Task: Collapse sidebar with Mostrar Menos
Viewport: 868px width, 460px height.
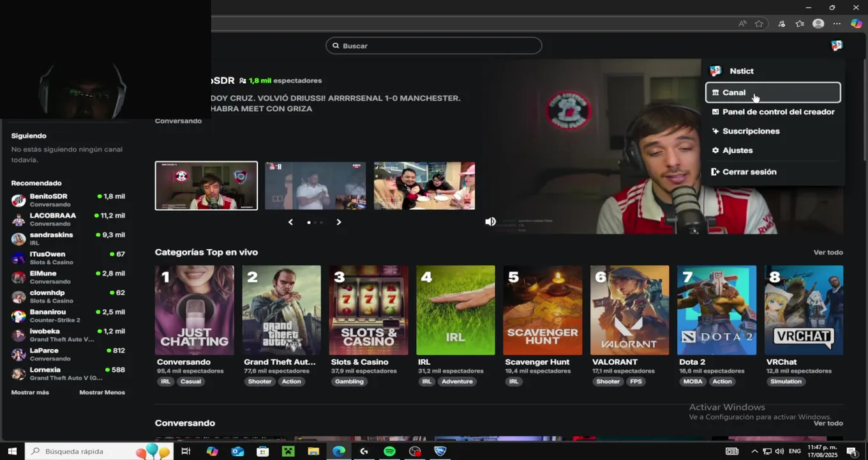Action: (102, 392)
